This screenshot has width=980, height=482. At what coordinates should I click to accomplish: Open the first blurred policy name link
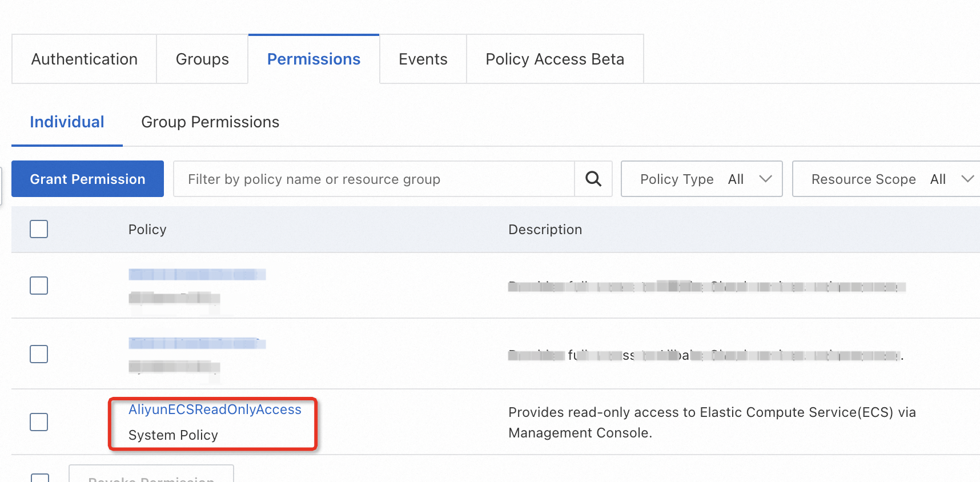tap(197, 275)
